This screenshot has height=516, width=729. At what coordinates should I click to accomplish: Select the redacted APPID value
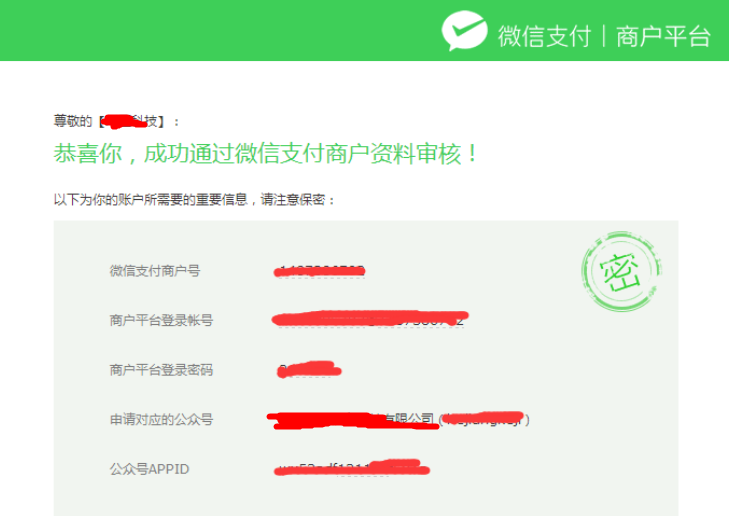[x=352, y=469]
